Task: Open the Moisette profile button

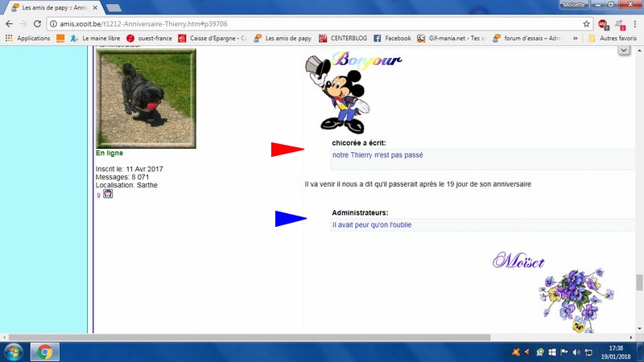Action: click(x=574, y=5)
